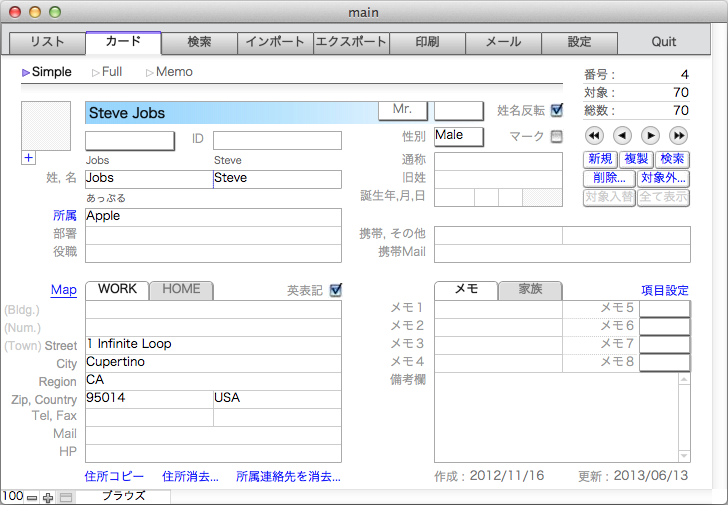This screenshot has height=505, width=728.
Task: Open the Map link
Action: (x=64, y=290)
